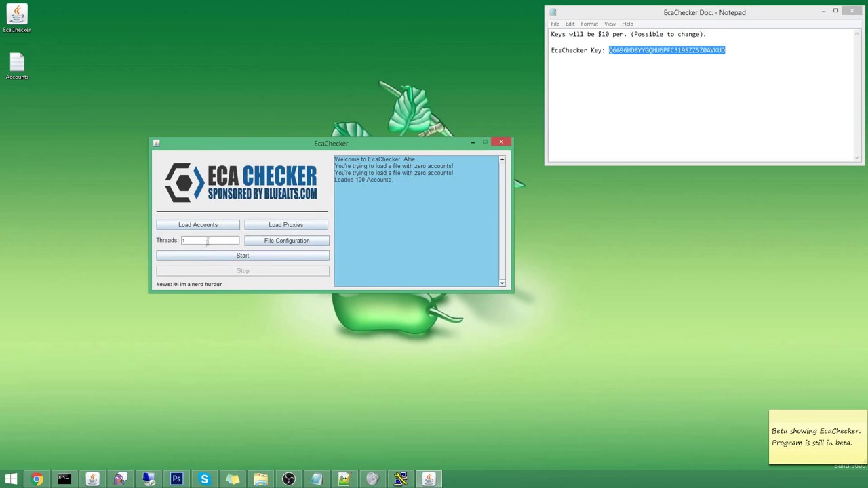This screenshot has height=488, width=868.
Task: Open the View menu in Notepad
Action: click(x=610, y=24)
